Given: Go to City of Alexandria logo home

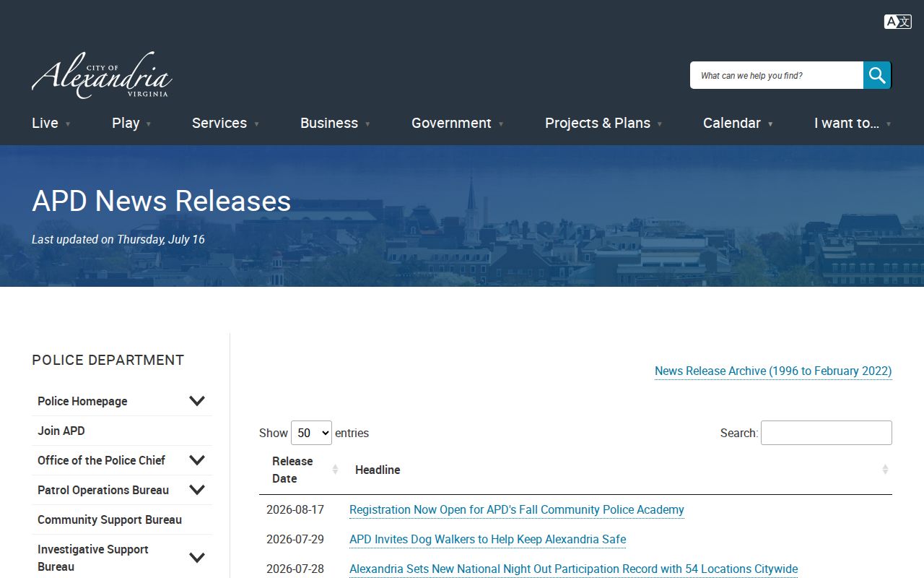Looking at the screenshot, I should (x=102, y=75).
